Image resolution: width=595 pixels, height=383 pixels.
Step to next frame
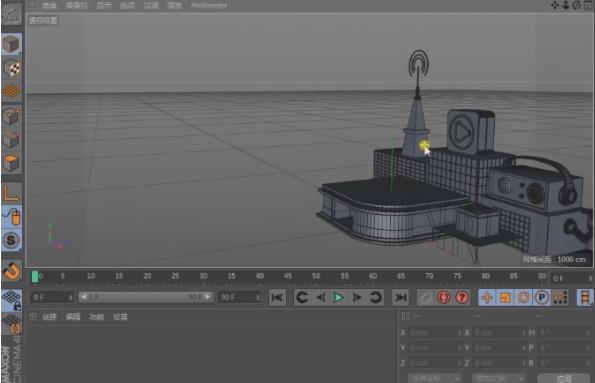(357, 297)
